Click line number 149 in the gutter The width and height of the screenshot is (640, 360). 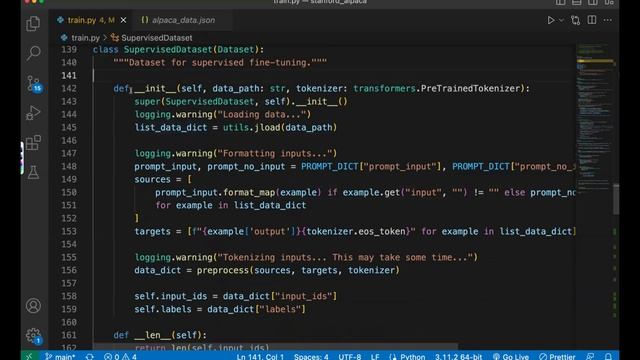tap(69, 179)
